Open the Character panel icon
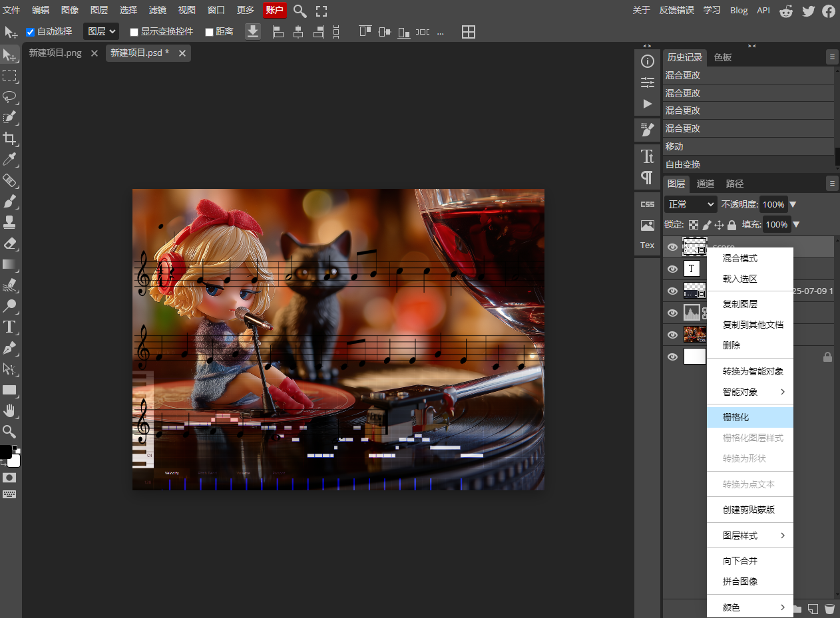 pyautogui.click(x=648, y=156)
